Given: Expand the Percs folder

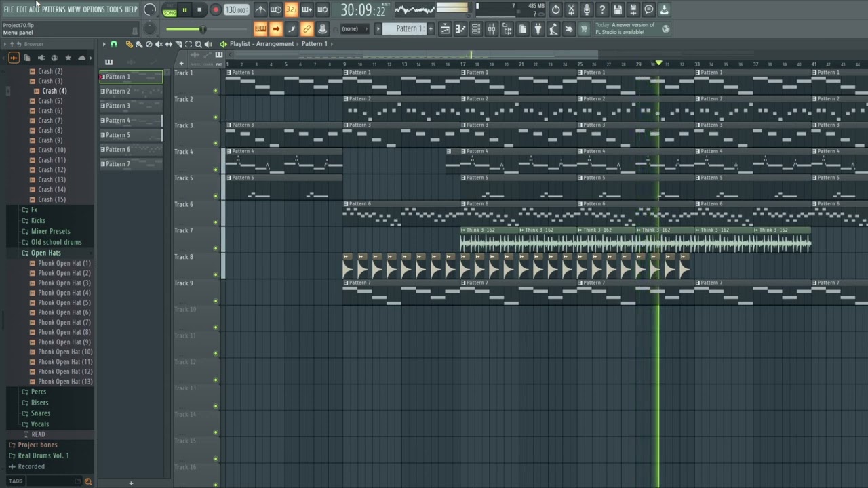Looking at the screenshot, I should 39,392.
